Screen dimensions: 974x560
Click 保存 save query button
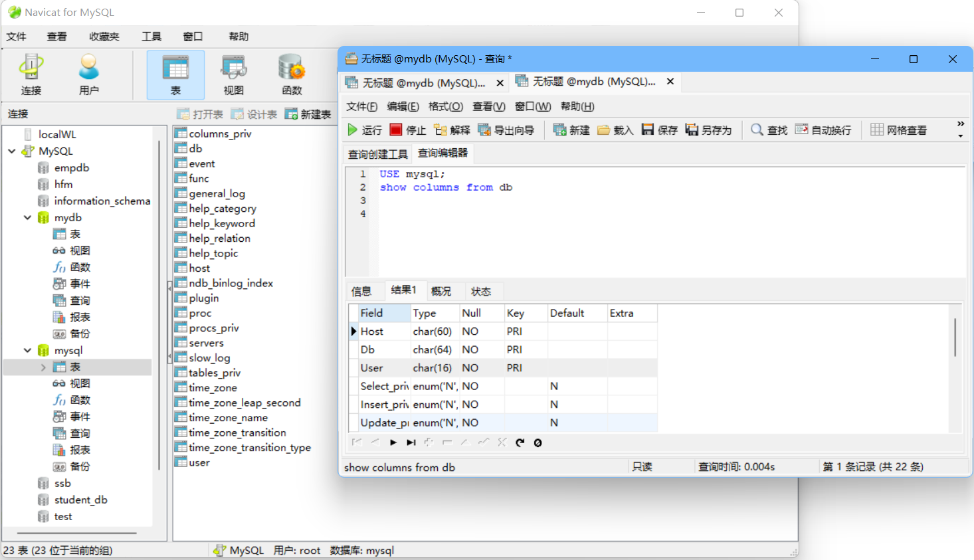click(660, 130)
